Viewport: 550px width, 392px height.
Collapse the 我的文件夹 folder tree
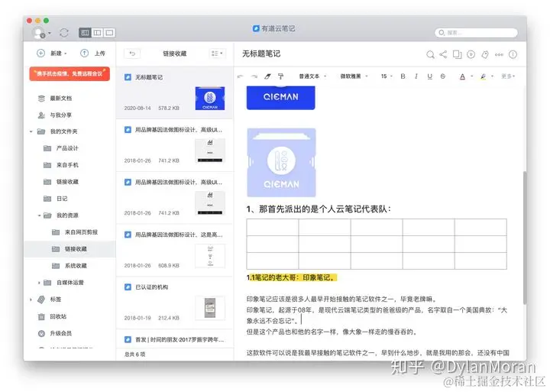point(31,131)
